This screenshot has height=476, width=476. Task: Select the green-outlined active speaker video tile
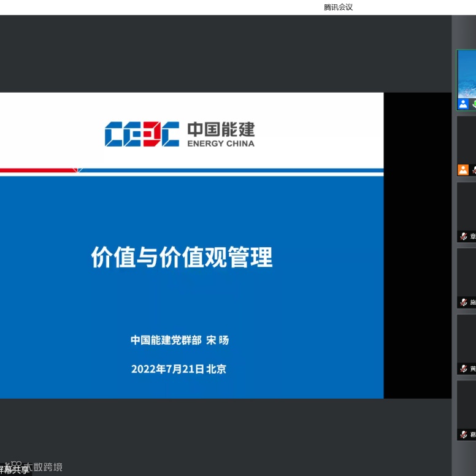(x=467, y=80)
